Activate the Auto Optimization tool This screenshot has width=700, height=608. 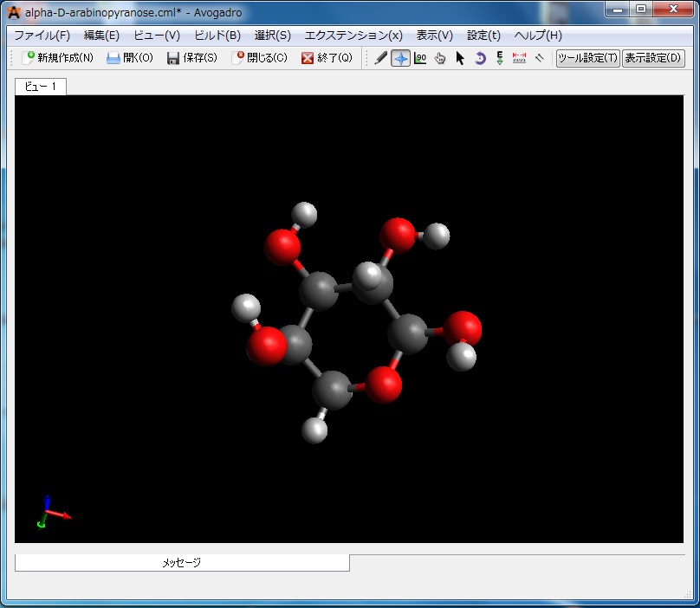coord(500,58)
